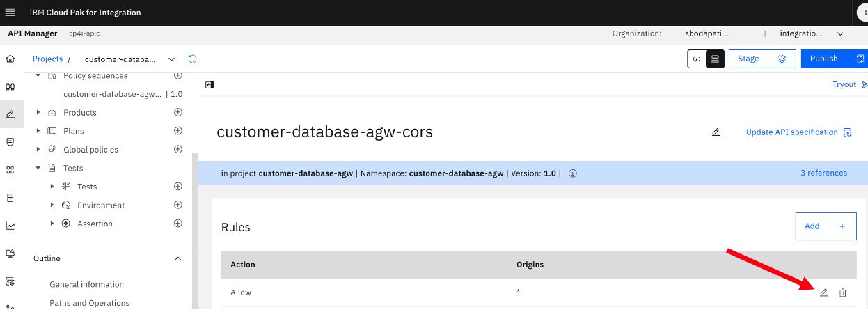Click the Stage button
This screenshot has height=312, width=868.
click(762, 58)
